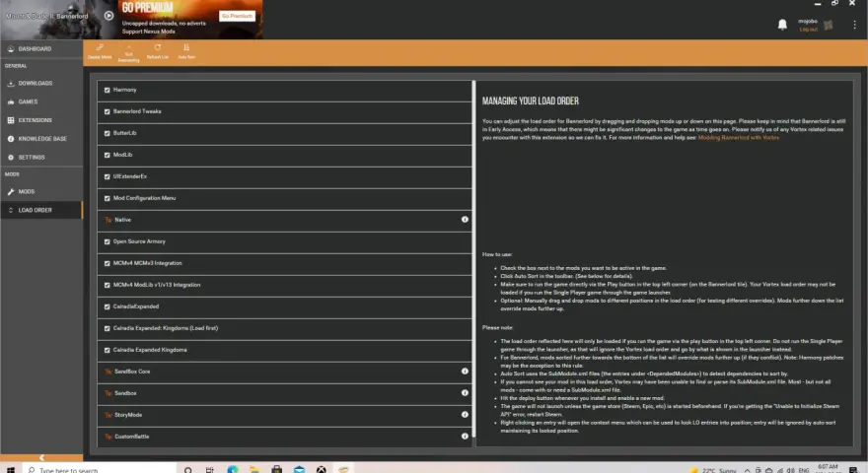Click the Managing Your Load Order heading
This screenshot has width=868, height=473.
[531, 101]
